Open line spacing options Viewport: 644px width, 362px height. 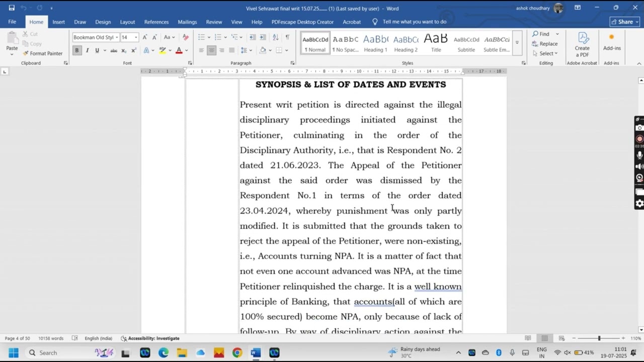click(246, 50)
